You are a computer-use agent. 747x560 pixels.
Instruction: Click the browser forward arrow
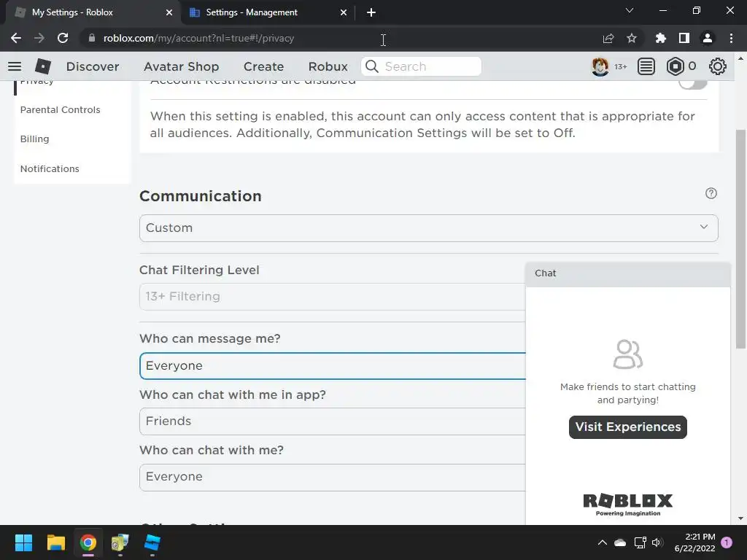(x=39, y=38)
